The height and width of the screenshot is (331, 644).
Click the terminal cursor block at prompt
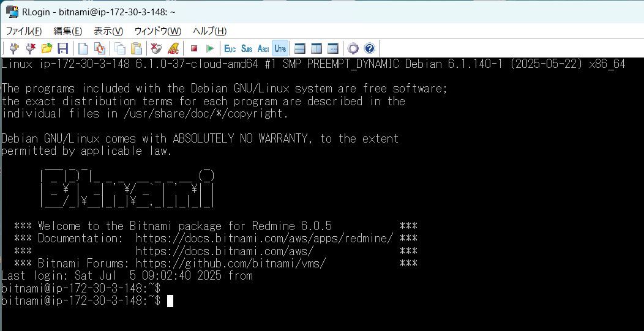pos(170,301)
